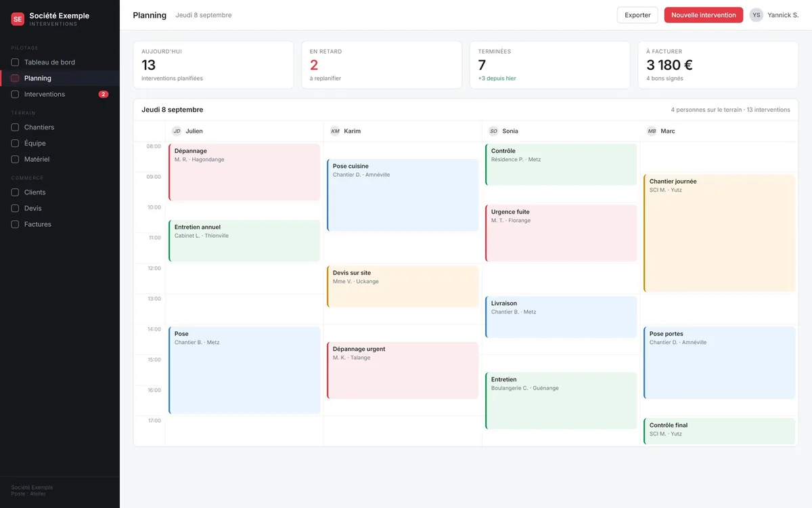This screenshot has height=508, width=812.
Task: Open the Contrôle card for Résidence P.
Action: pyautogui.click(x=561, y=165)
